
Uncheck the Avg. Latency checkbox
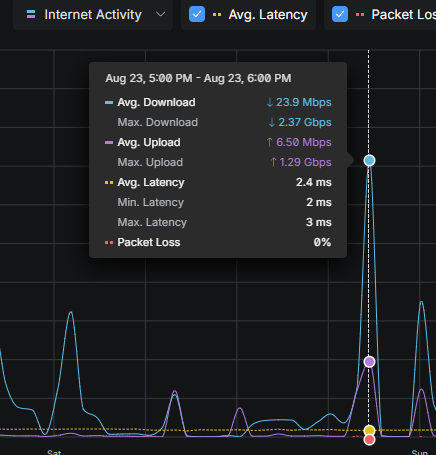click(197, 14)
